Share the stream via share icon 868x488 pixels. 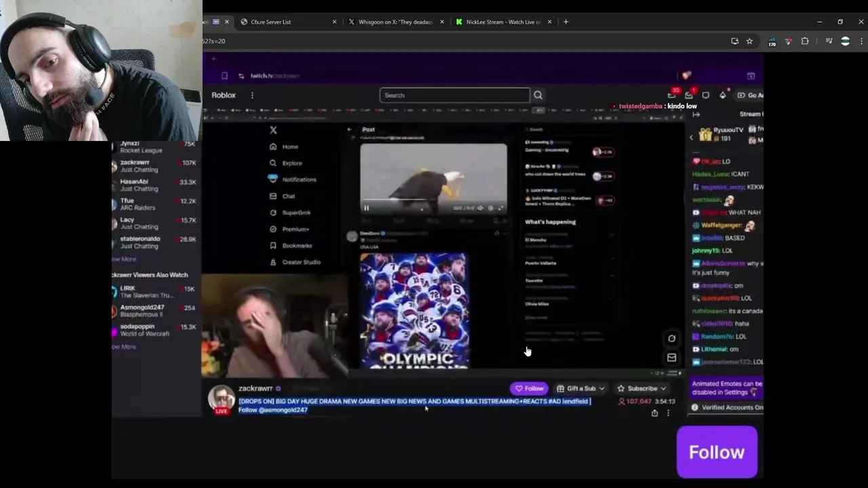tap(654, 413)
